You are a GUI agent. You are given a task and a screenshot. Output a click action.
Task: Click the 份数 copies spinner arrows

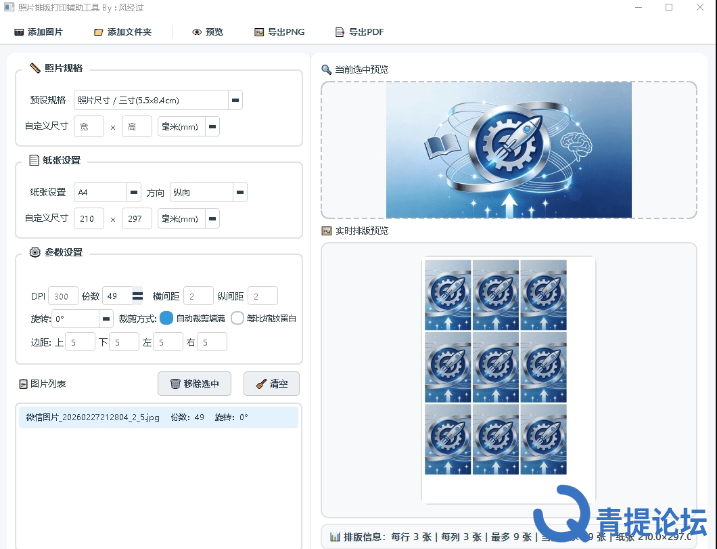(138, 296)
